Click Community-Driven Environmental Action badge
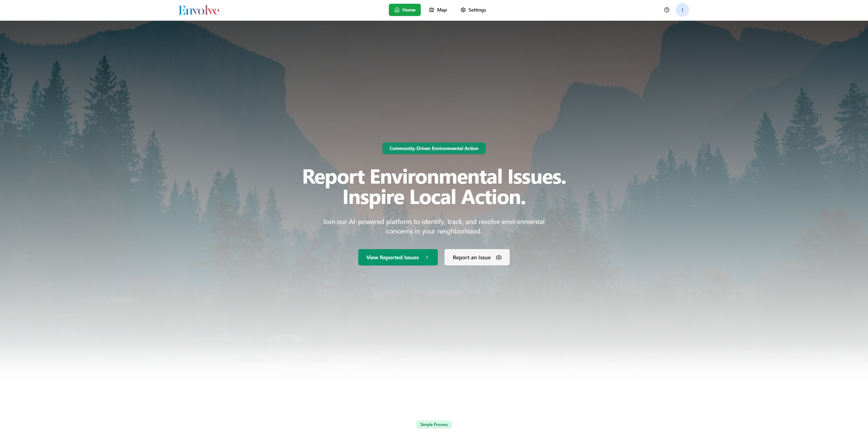 434,148
